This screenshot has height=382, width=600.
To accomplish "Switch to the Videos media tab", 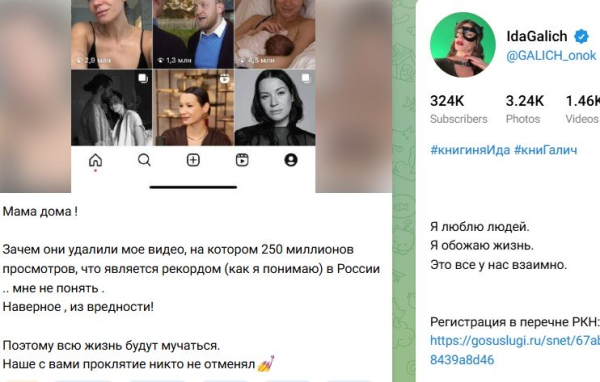I will coord(582,110).
